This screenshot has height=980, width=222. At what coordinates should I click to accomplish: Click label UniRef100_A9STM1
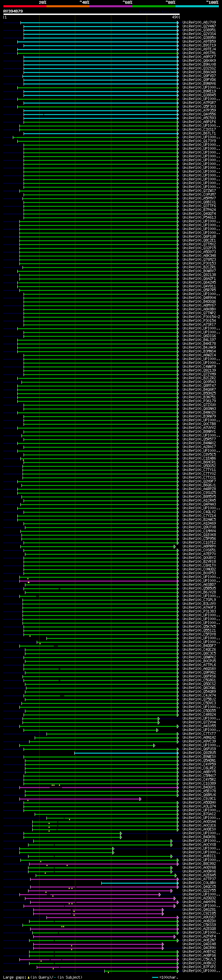click(x=199, y=53)
